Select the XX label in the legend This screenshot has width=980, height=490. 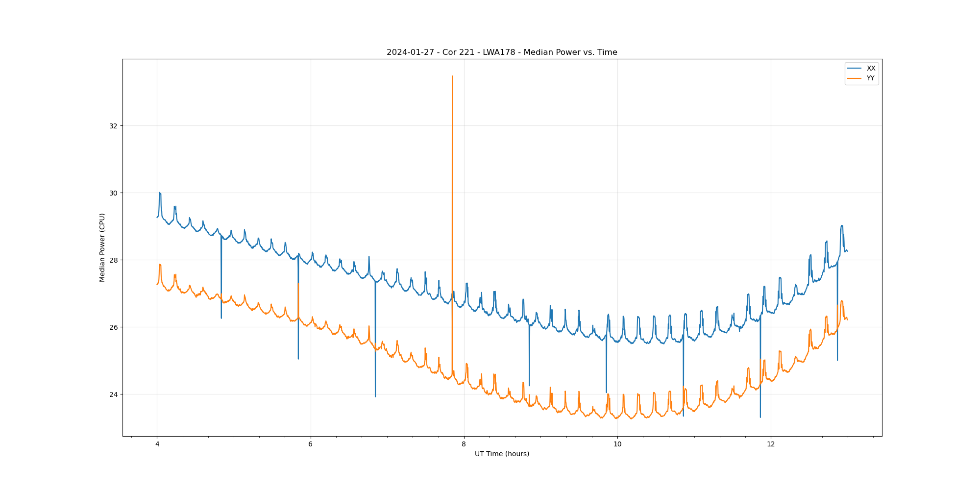point(871,69)
